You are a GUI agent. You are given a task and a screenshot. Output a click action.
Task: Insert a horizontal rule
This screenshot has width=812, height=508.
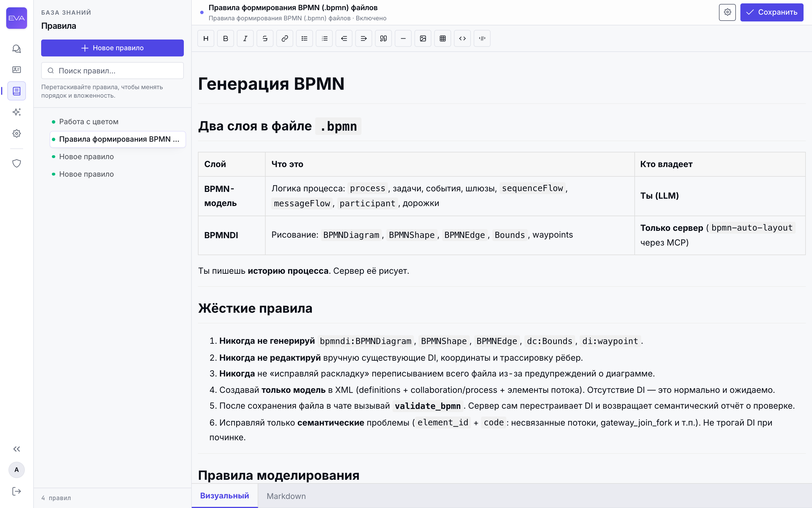click(x=403, y=38)
